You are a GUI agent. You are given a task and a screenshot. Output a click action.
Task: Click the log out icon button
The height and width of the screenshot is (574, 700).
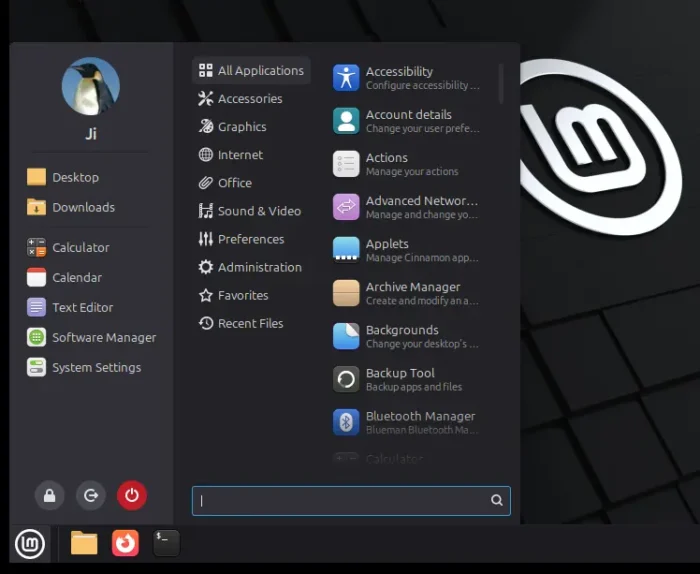pos(91,495)
